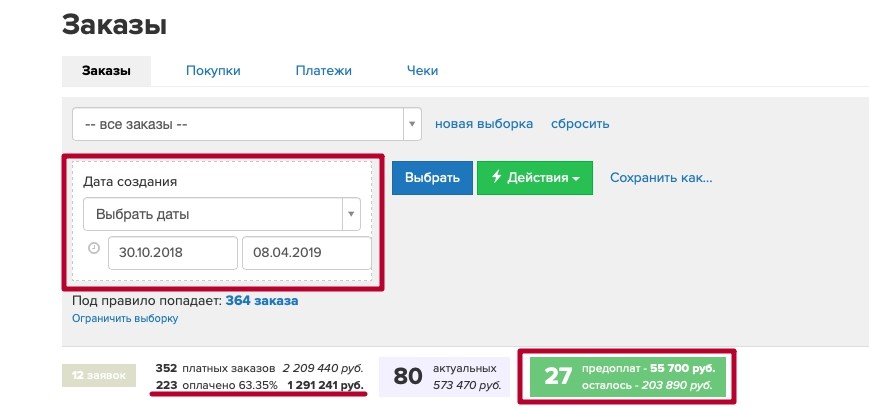Viewport: 869px width, 409px height.
Task: Click the "Сохранить как..." link
Action: pos(660,178)
